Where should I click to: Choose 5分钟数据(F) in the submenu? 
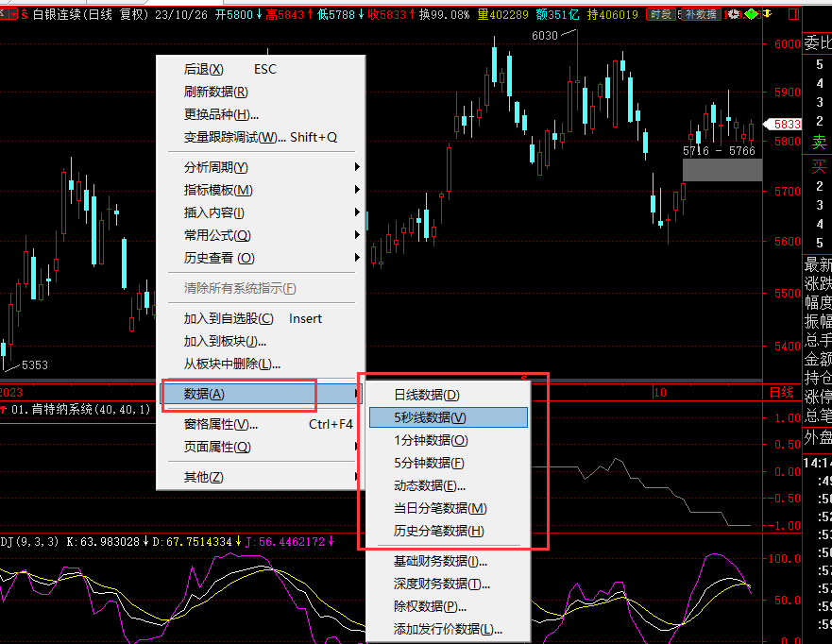pos(449,463)
